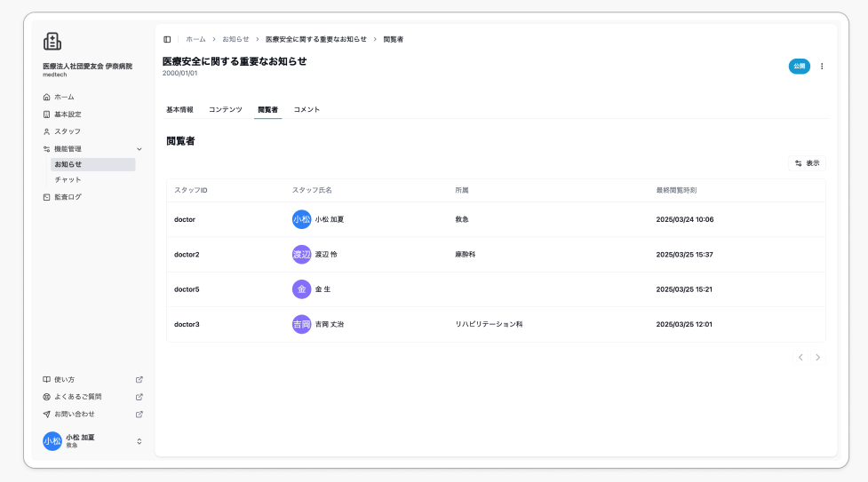Click the 麻酔科 department cell
The height and width of the screenshot is (482, 868).
(x=465, y=255)
